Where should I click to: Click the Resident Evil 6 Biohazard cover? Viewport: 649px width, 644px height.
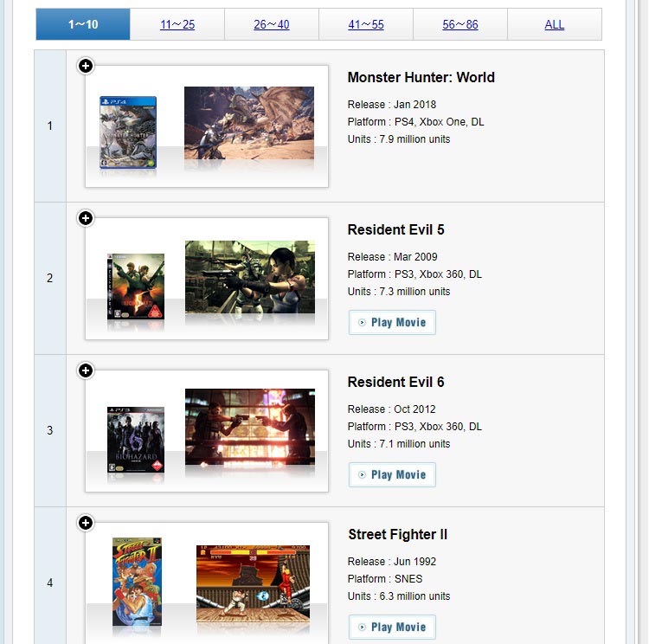coord(136,439)
